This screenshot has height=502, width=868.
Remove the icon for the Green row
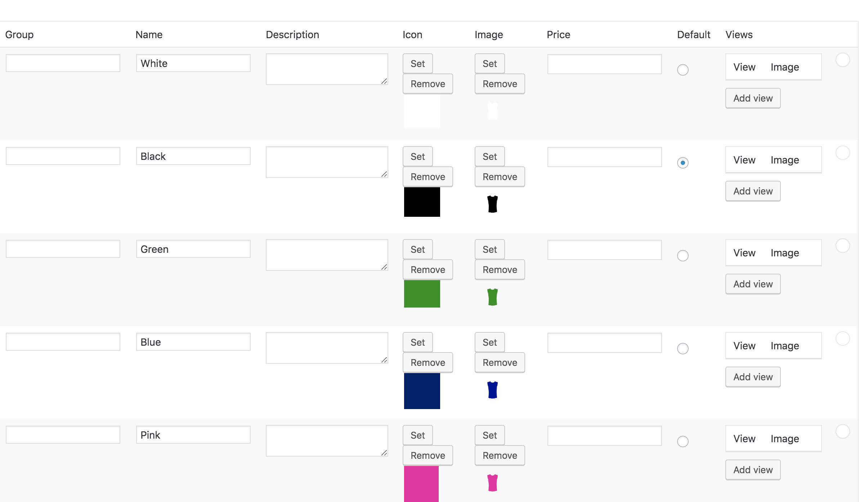(428, 270)
